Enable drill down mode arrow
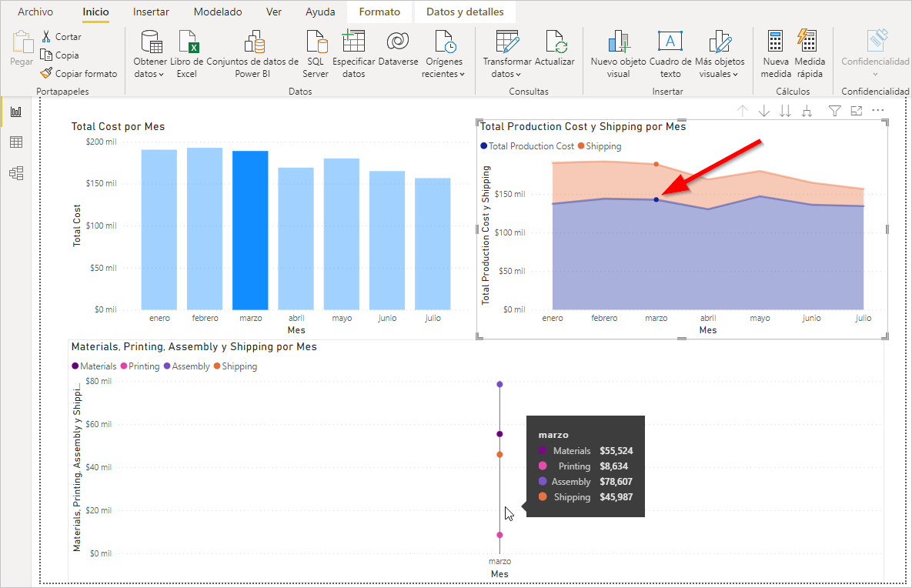The width and height of the screenshot is (912, 588). (763, 111)
